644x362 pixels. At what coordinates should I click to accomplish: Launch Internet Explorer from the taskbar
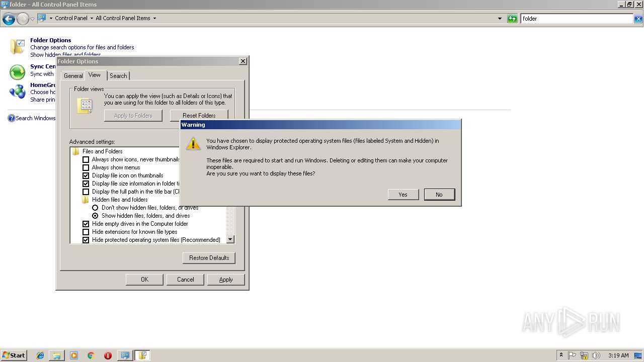tap(40, 355)
